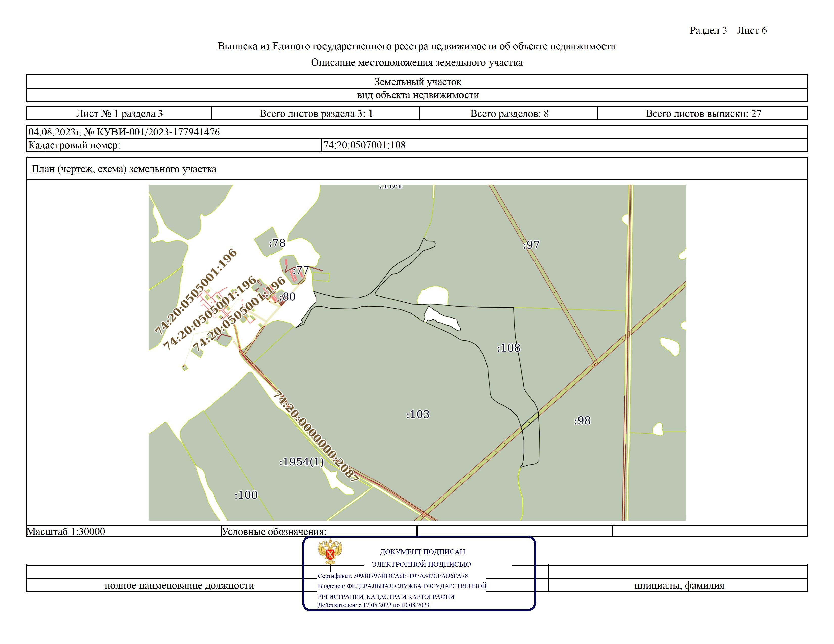This screenshot has height=644, width=834.
Task: Click the 'Всего разделов: 8' cell
Action: point(509,113)
